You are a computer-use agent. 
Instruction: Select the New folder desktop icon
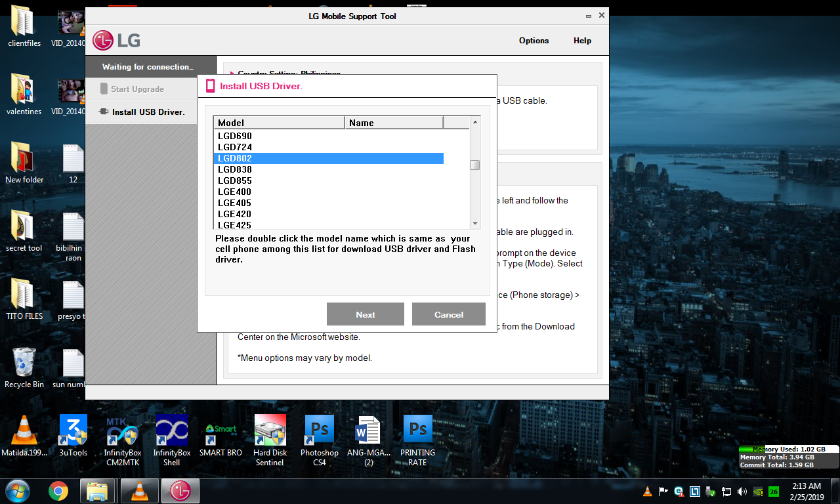[x=24, y=163]
